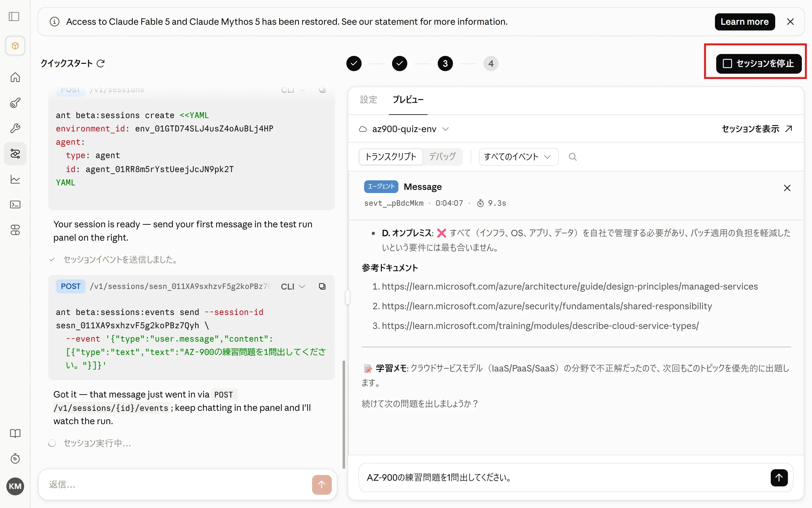The height and width of the screenshot is (508, 812).
Task: Click the 9.3s duration value
Action: 497,203
